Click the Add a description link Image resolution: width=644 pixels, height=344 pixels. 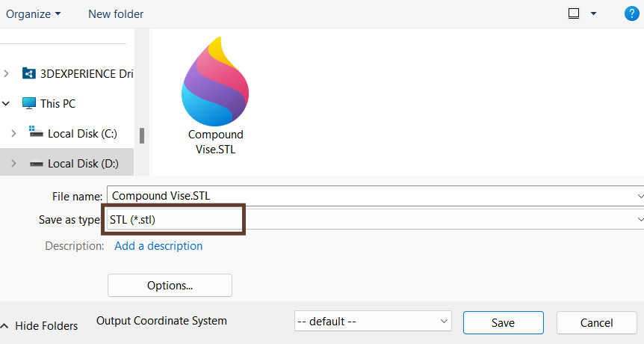coord(158,245)
